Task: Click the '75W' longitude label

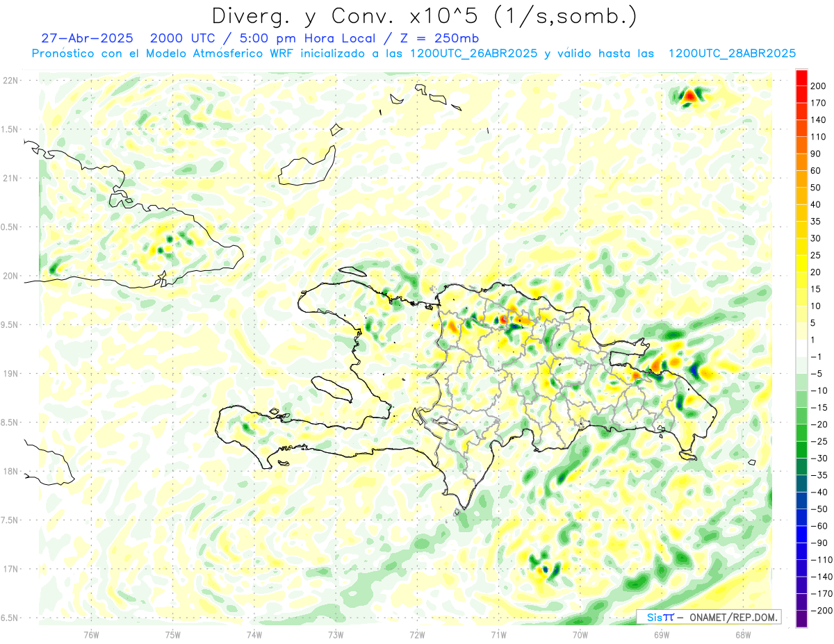Action: (x=172, y=635)
